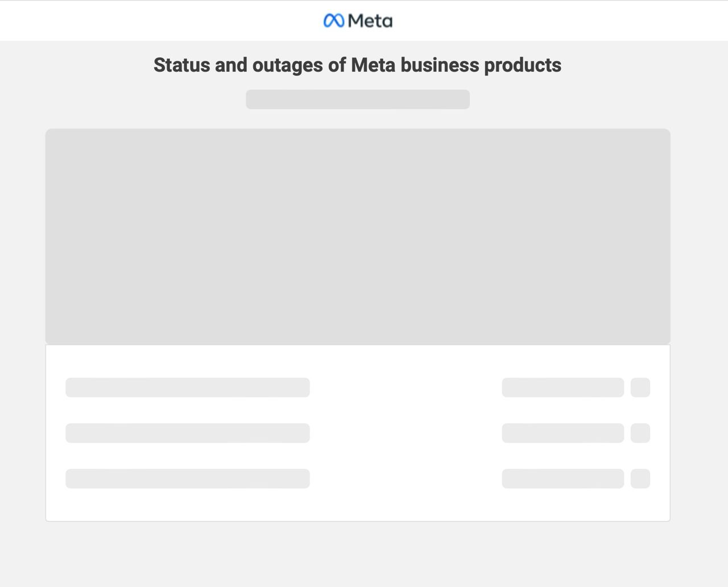728x587 pixels.
Task: Click the first row's long left placeholder bar
Action: 187,387
